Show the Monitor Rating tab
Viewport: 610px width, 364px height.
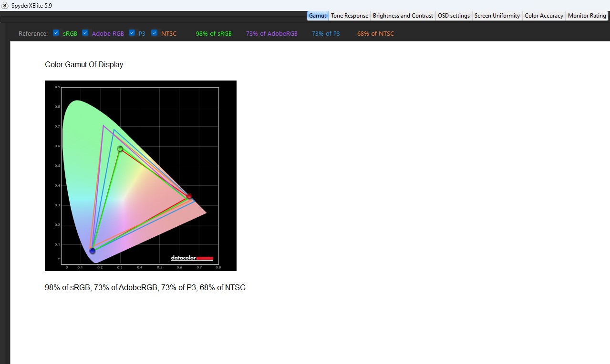[587, 16]
